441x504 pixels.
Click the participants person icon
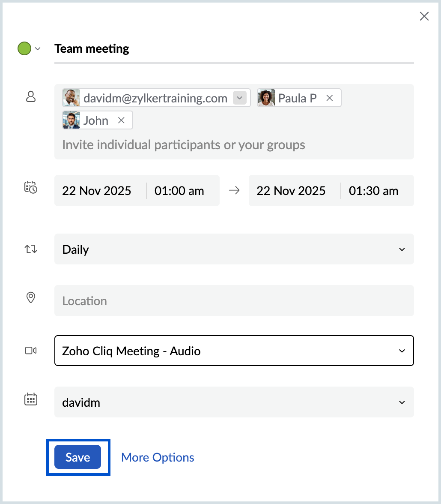tap(31, 97)
